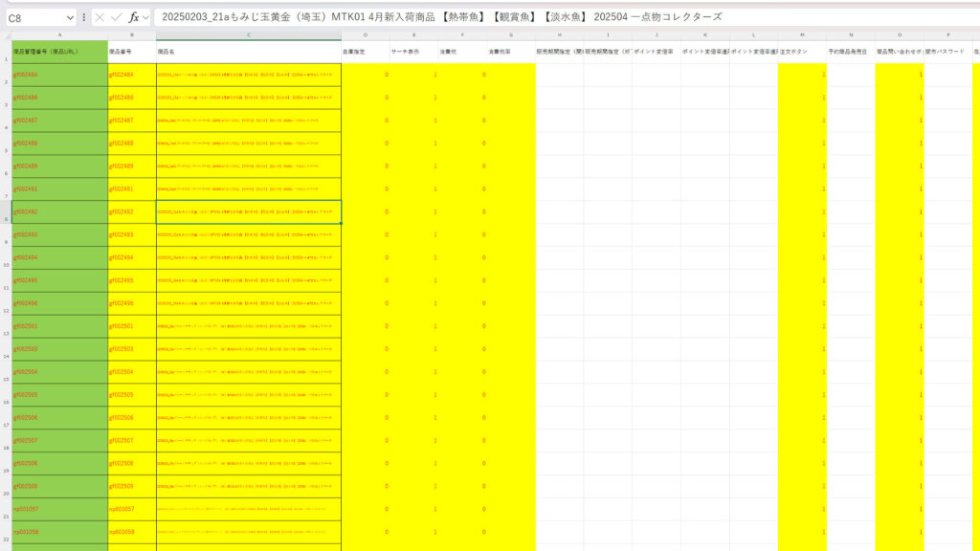
Task: Click header cell 注文ボタン
Action: 802,52
